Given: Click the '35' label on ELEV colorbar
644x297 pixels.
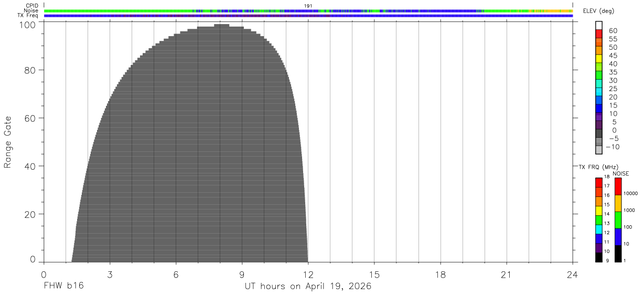Looking at the screenshot, I should tap(613, 72).
